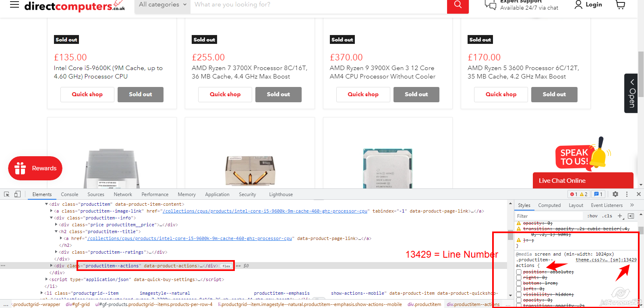Toggle the :hov element state panel
Image resolution: width=644 pixels, height=308 pixels.
click(592, 216)
